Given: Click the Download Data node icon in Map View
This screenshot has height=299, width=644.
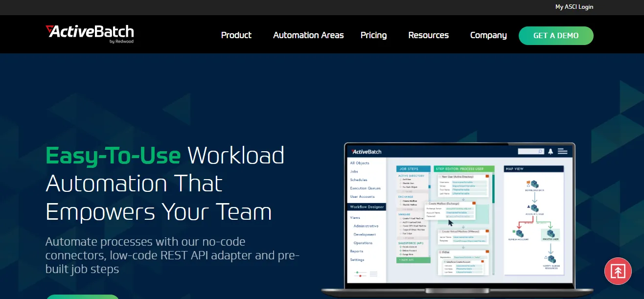Looking at the screenshot, I should pyautogui.click(x=534, y=184).
